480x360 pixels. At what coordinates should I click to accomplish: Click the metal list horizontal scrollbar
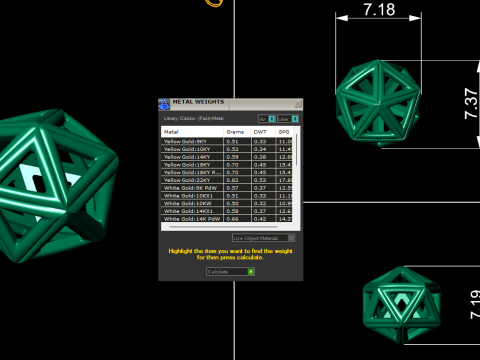pyautogui.click(x=223, y=227)
